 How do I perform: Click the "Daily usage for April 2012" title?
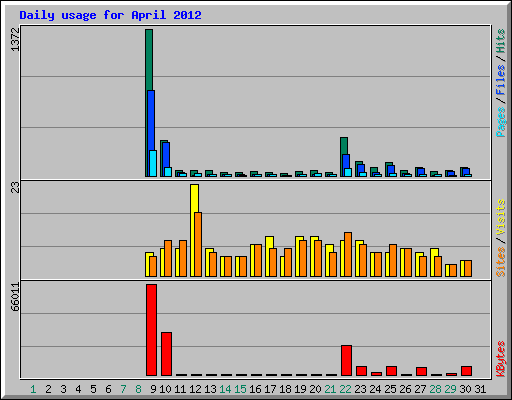110,15
